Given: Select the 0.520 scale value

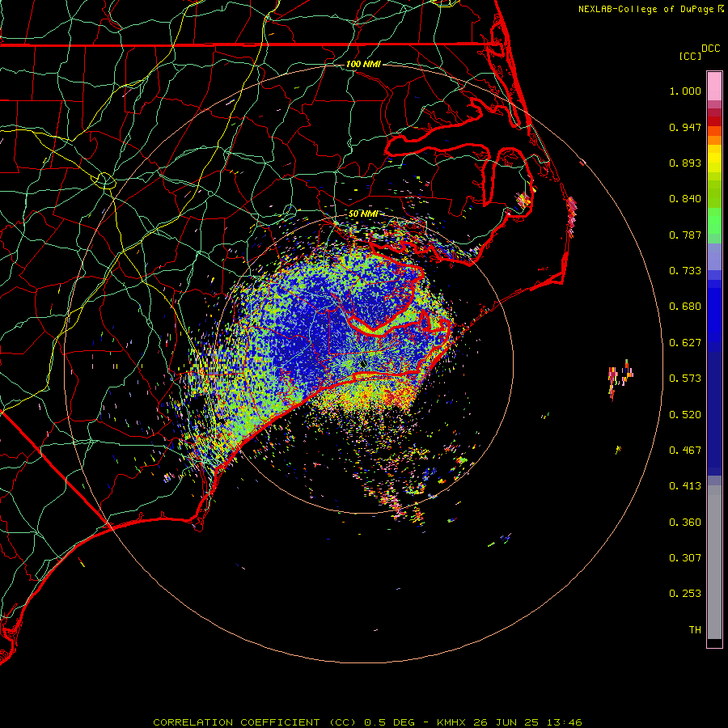Looking at the screenshot, I should [685, 415].
